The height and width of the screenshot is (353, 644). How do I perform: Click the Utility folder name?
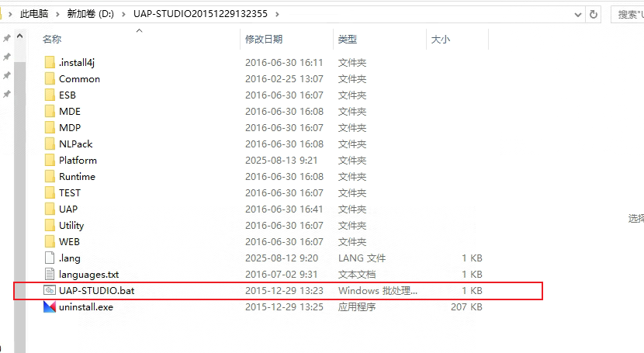[x=71, y=225]
